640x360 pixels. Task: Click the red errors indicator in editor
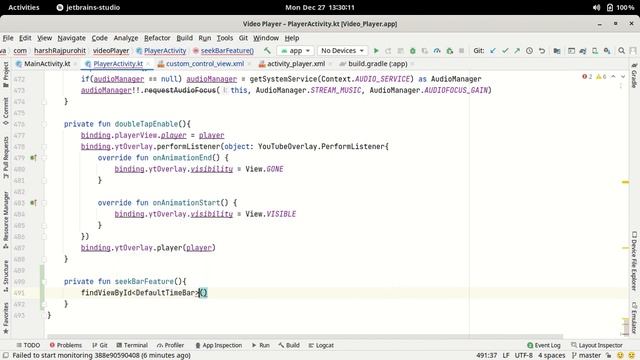click(x=587, y=77)
